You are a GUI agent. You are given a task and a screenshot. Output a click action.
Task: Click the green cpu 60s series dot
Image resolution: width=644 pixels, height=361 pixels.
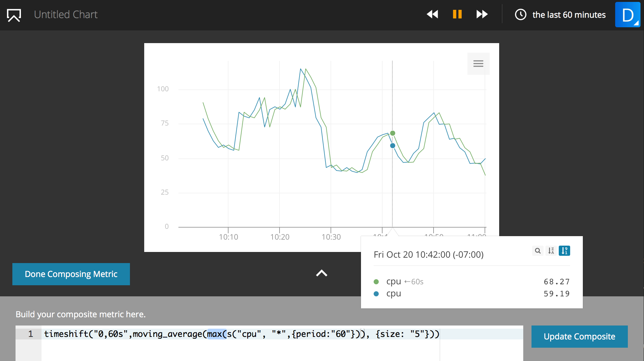tap(376, 282)
